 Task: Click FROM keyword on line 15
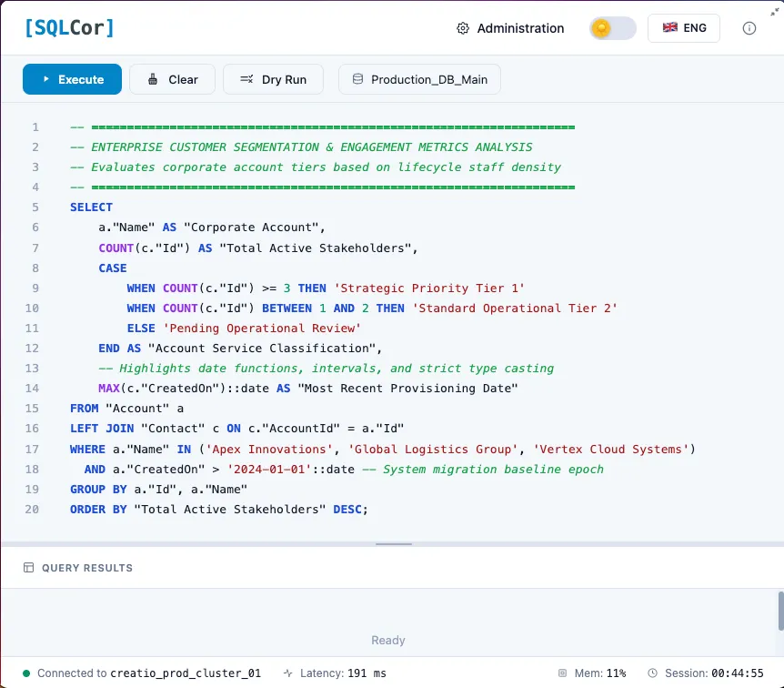click(x=84, y=409)
